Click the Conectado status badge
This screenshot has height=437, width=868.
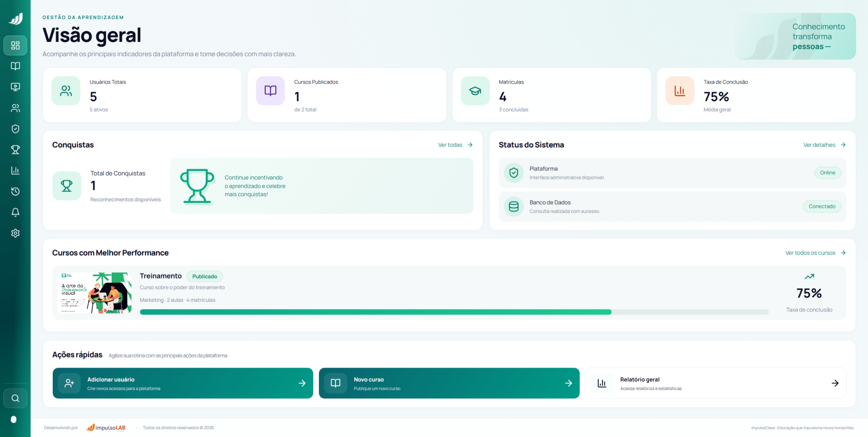pyautogui.click(x=822, y=206)
